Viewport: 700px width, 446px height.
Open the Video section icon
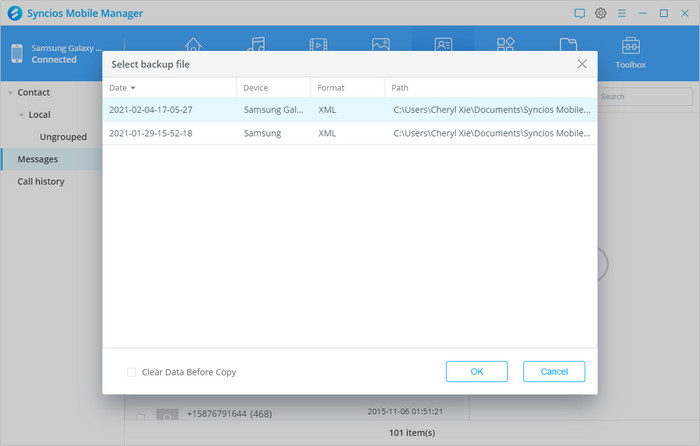318,45
